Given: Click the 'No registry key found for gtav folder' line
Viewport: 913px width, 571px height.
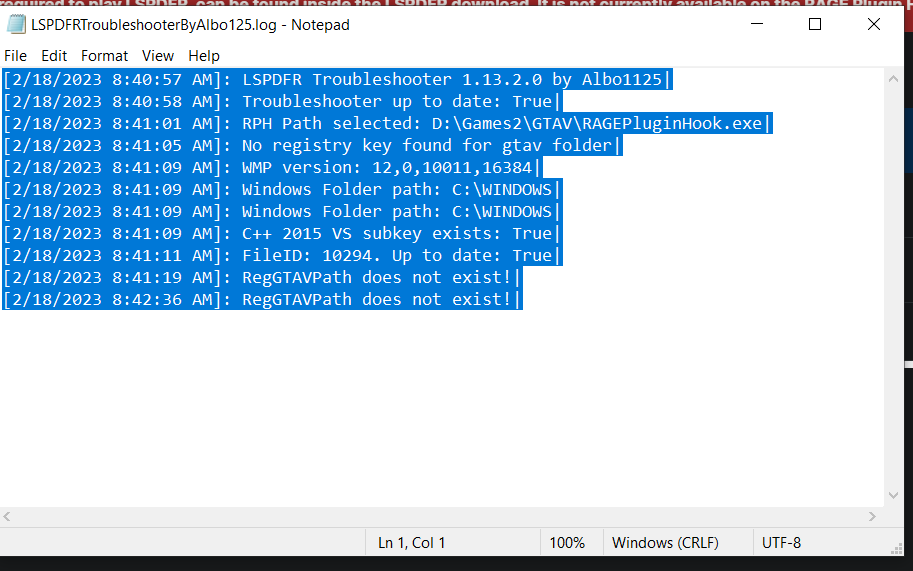Looking at the screenshot, I should pyautogui.click(x=313, y=146).
